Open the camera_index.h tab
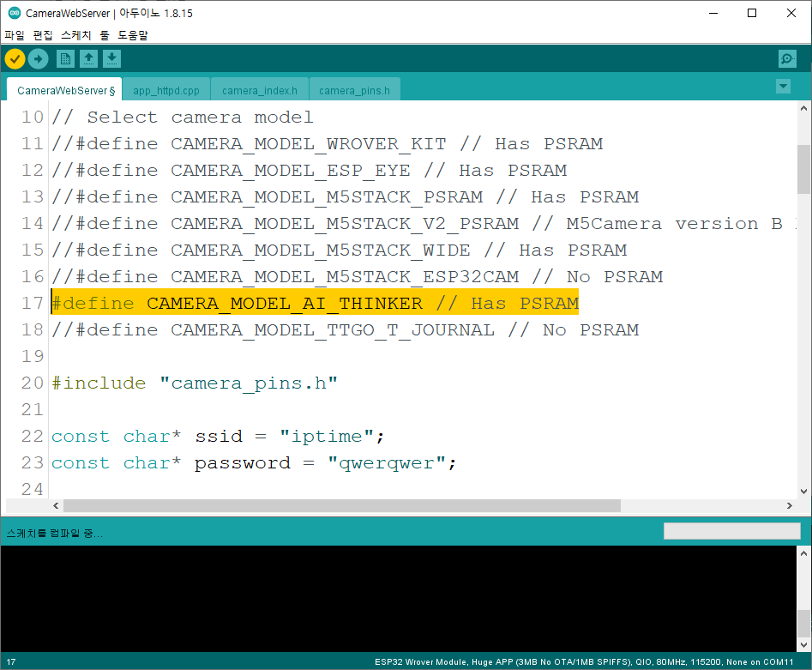 [x=260, y=88]
